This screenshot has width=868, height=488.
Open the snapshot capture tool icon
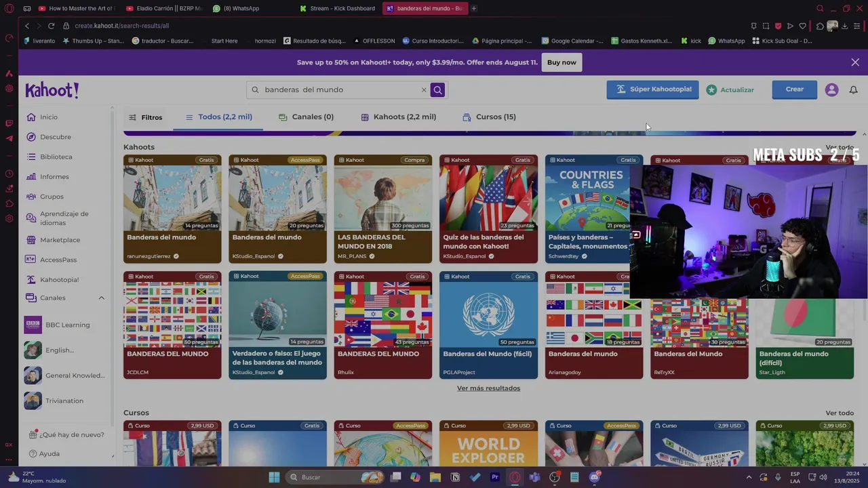(766, 26)
